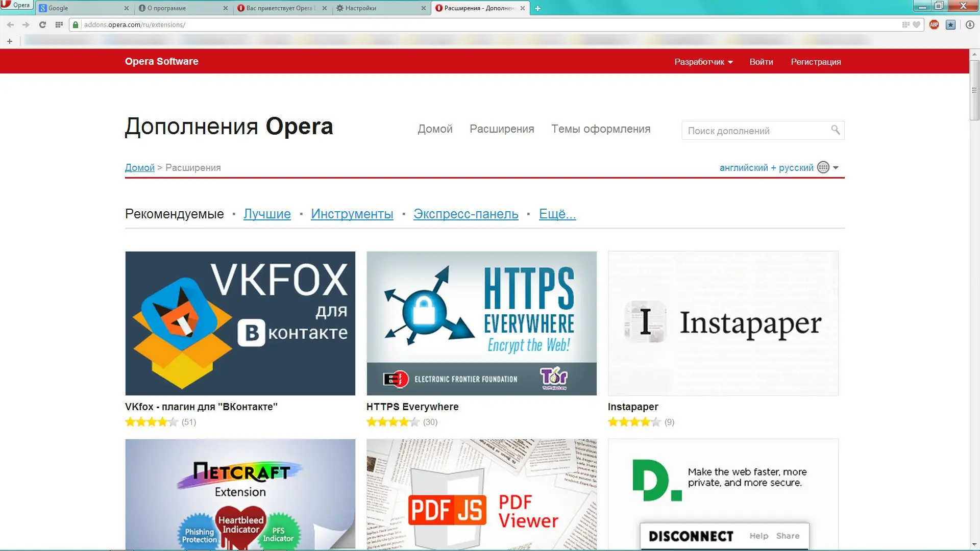The width and height of the screenshot is (980, 551).
Task: Open the Лучшие category link
Action: 267,214
